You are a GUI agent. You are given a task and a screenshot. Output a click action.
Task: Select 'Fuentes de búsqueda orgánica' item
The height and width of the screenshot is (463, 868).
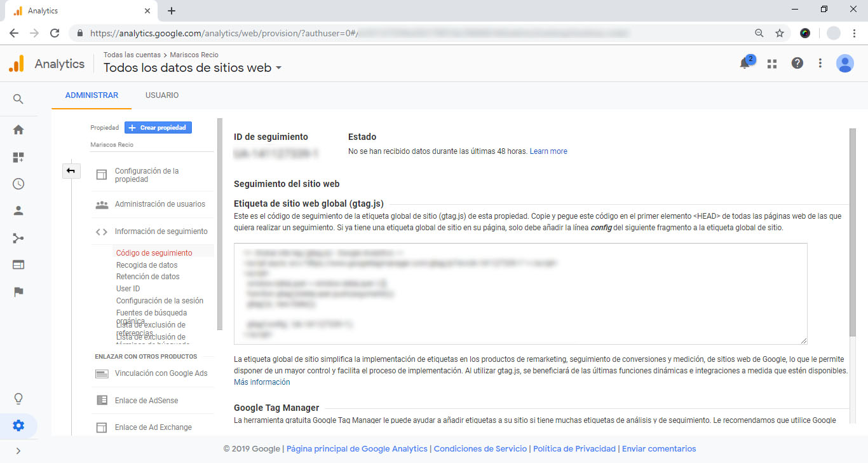click(x=152, y=316)
